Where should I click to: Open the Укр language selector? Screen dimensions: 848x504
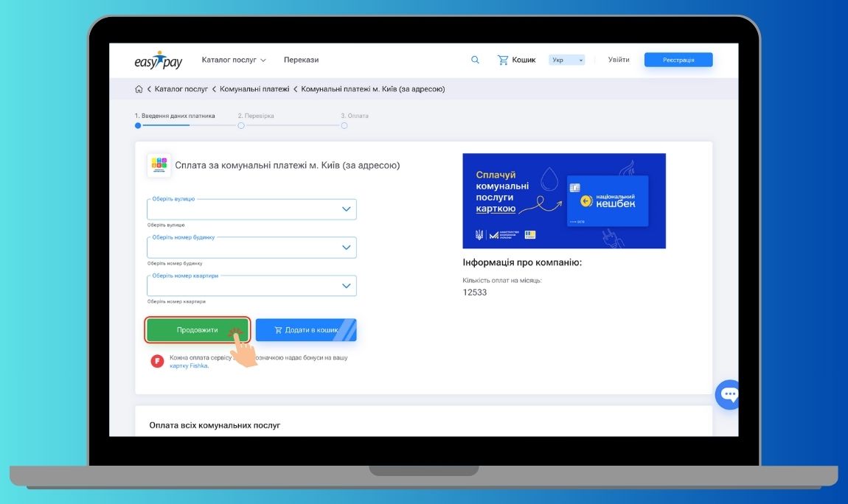(566, 60)
